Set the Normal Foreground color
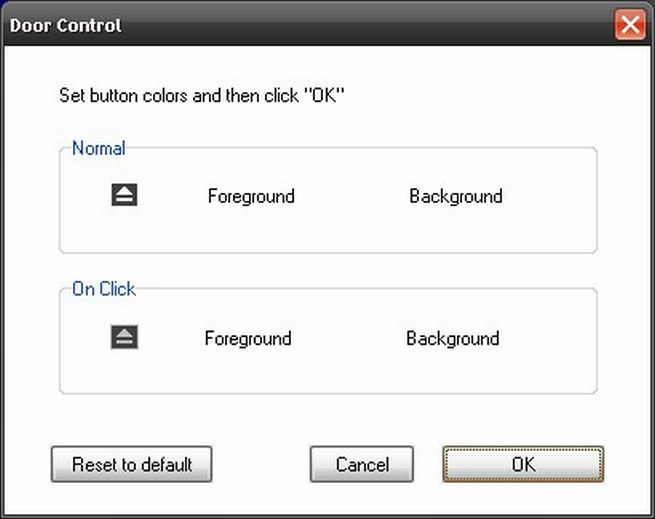Image resolution: width=655 pixels, height=519 pixels. pos(251,196)
